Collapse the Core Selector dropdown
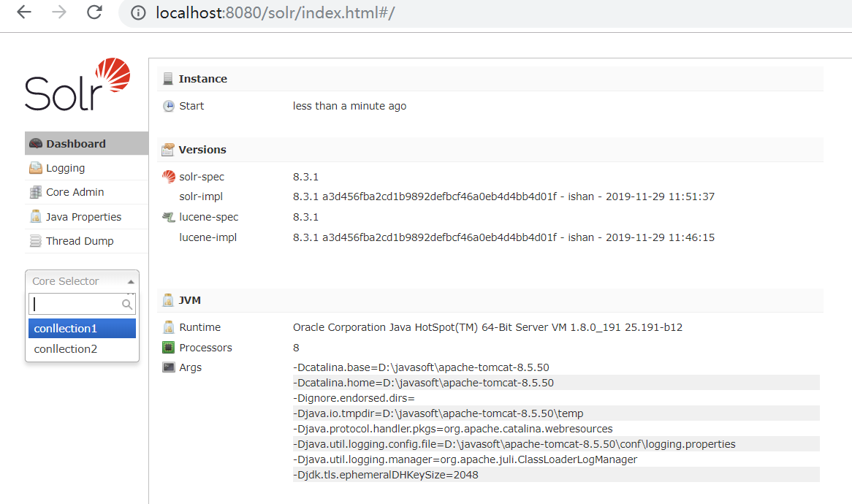The height and width of the screenshot is (504, 852). coord(82,280)
